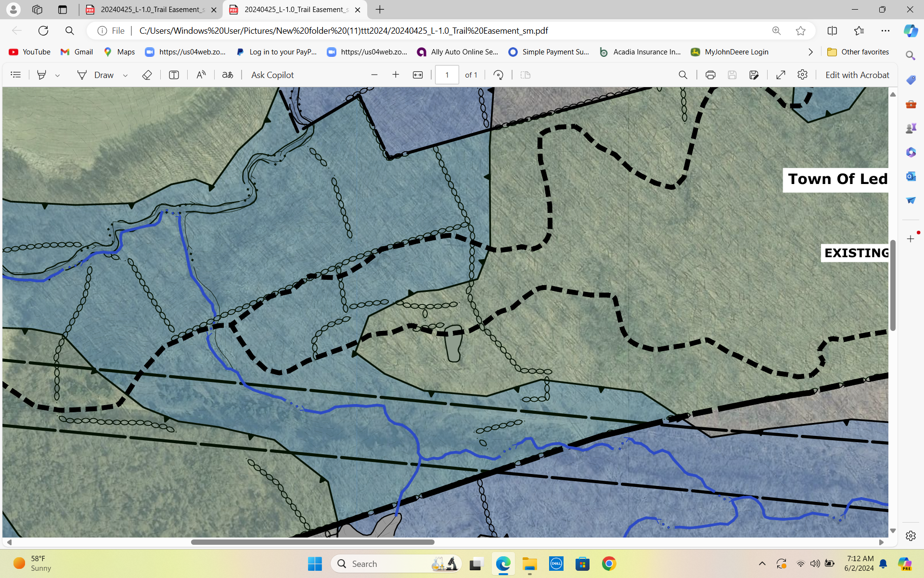The image size is (924, 578).
Task: Add this page to favorites star
Action: click(x=800, y=30)
